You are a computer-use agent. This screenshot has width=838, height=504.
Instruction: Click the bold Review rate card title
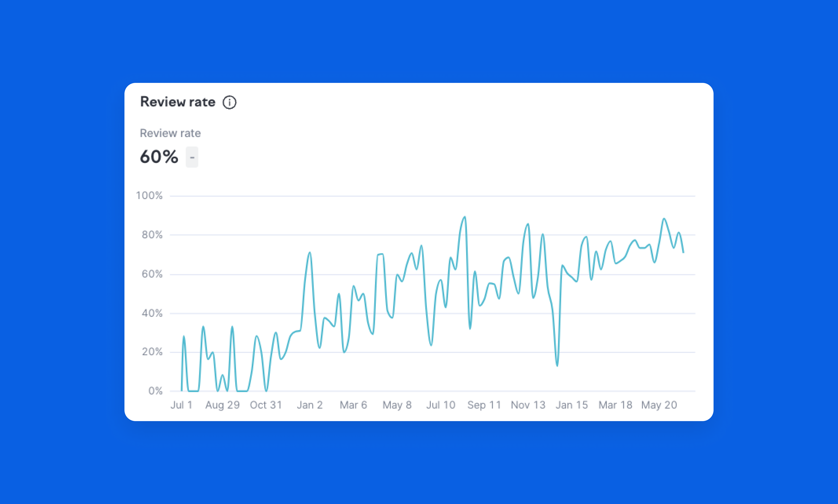(178, 102)
